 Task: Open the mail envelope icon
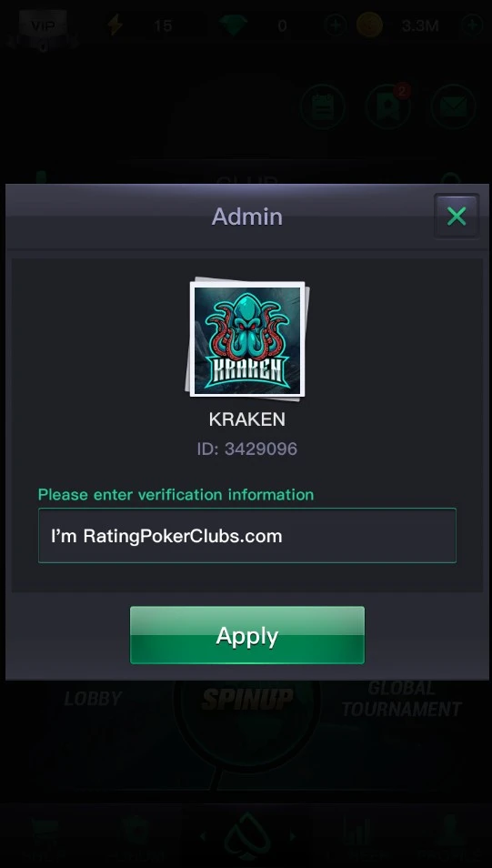coord(453,106)
